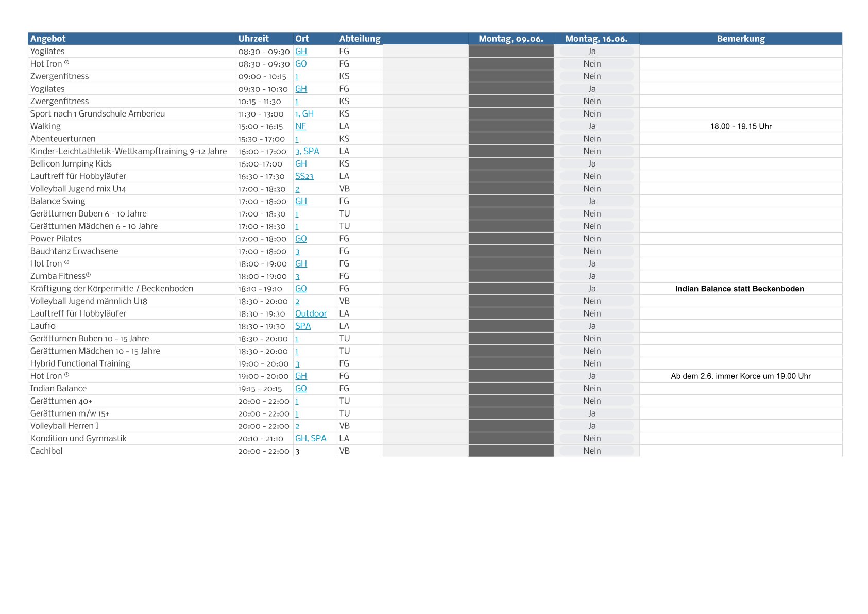Select the 'Montag, 09.06.' column header
Image resolution: width=868 pixels, height=614 pixels.
click(511, 39)
